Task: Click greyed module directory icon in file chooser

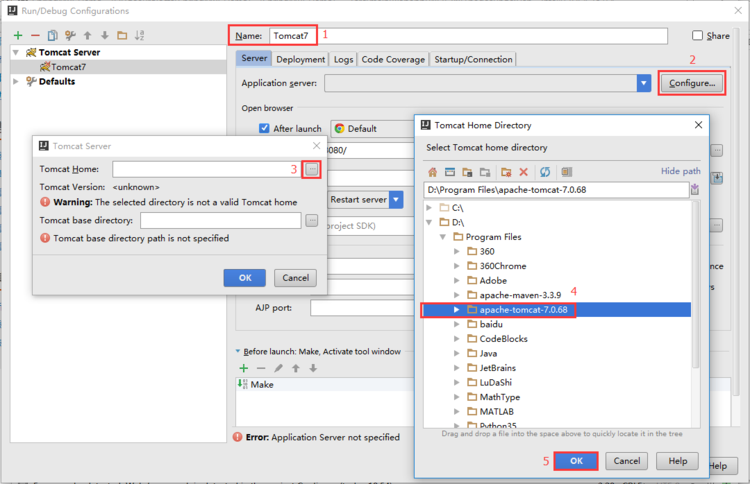Action: pyautogui.click(x=485, y=172)
